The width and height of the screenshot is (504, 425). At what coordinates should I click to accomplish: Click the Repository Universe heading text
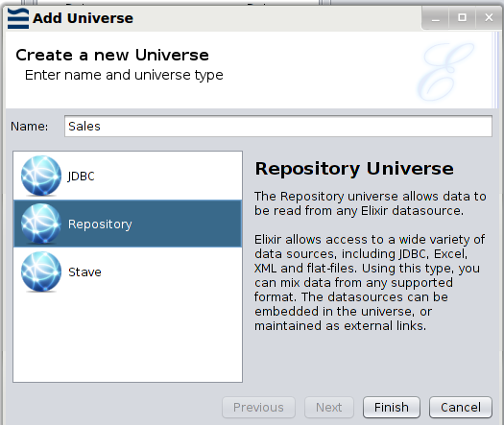point(354,169)
